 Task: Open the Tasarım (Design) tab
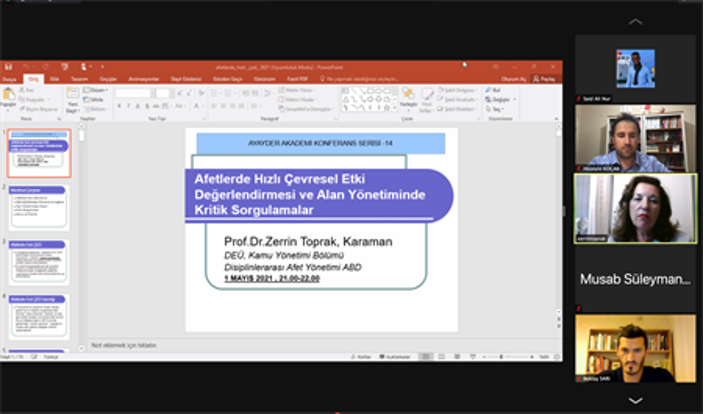pos(79,79)
